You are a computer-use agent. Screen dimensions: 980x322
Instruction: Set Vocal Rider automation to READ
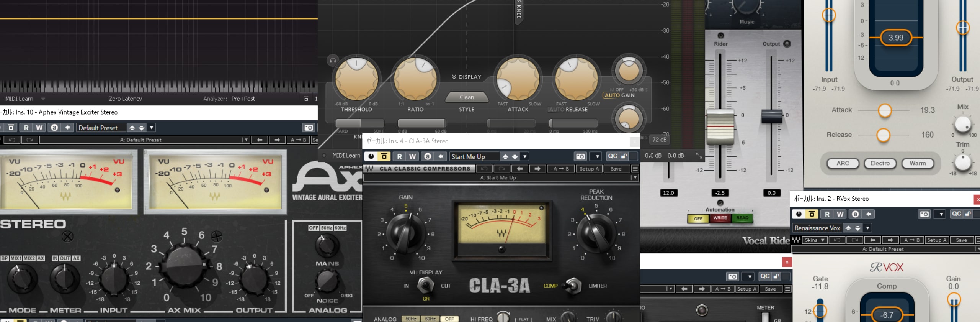(742, 218)
